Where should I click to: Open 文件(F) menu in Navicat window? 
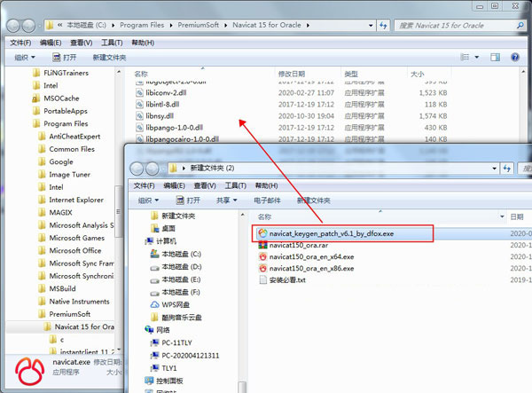(x=20, y=43)
